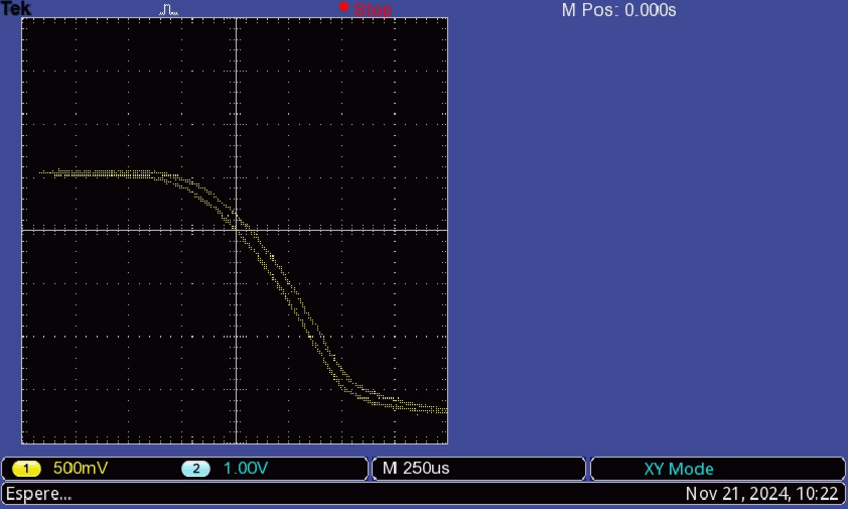Click the graticule center crosshair intersection
The width and height of the screenshot is (848, 509).
pos(235,230)
